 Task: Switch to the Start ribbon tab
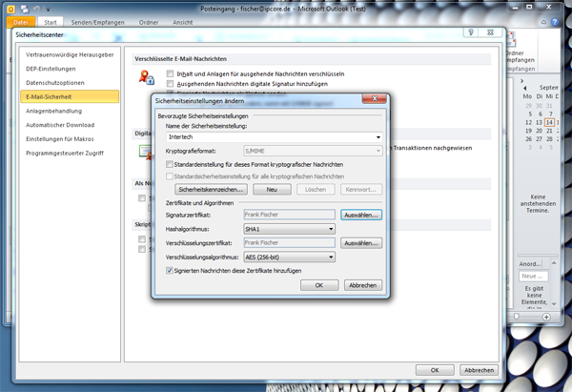click(51, 22)
